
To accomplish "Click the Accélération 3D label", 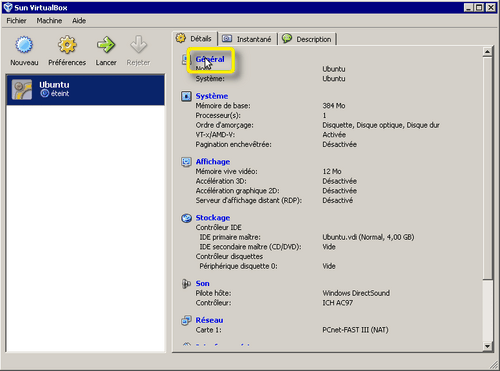I will 221,181.
